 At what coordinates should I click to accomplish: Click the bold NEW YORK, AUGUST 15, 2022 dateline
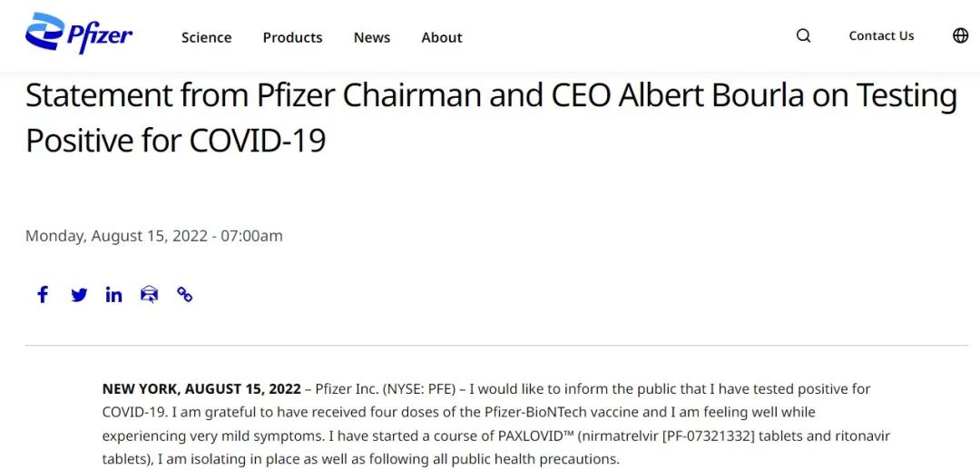[201, 388]
